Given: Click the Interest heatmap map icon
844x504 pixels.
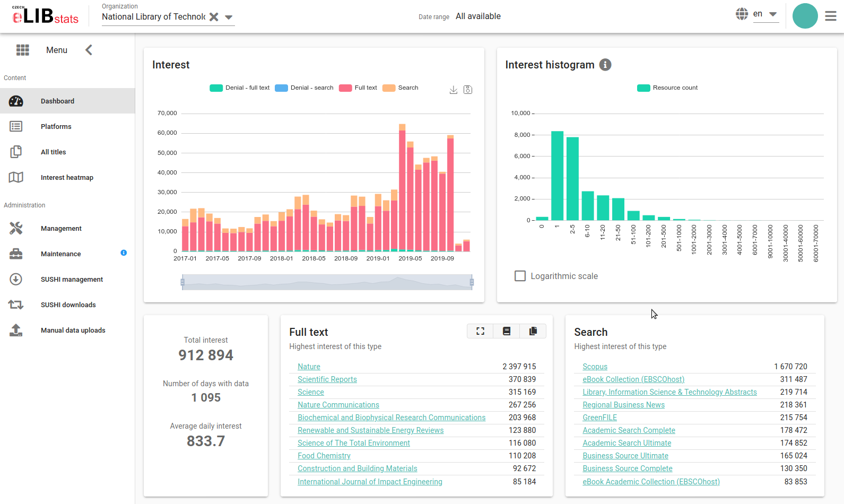Looking at the screenshot, I should point(16,177).
